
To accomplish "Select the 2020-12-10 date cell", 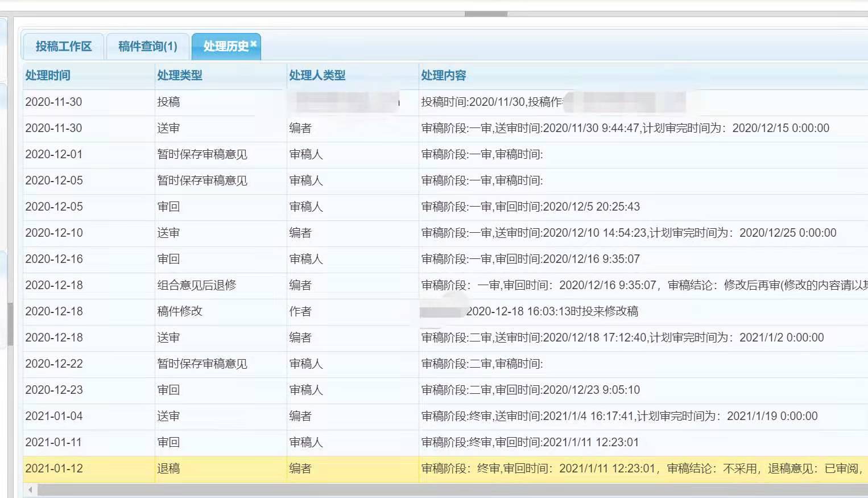I will tap(54, 233).
